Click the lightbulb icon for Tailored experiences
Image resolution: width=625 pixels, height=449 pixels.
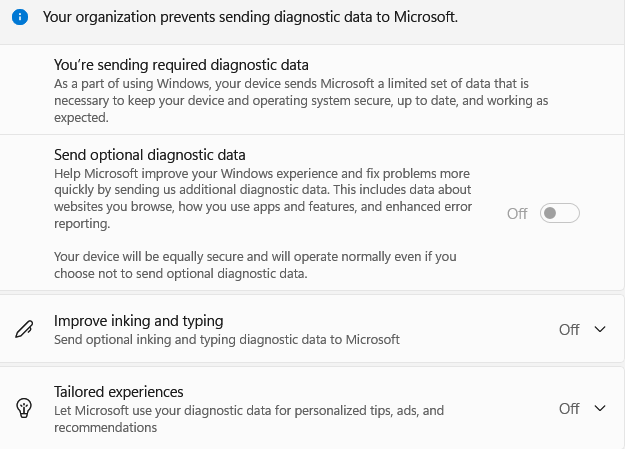(x=23, y=408)
